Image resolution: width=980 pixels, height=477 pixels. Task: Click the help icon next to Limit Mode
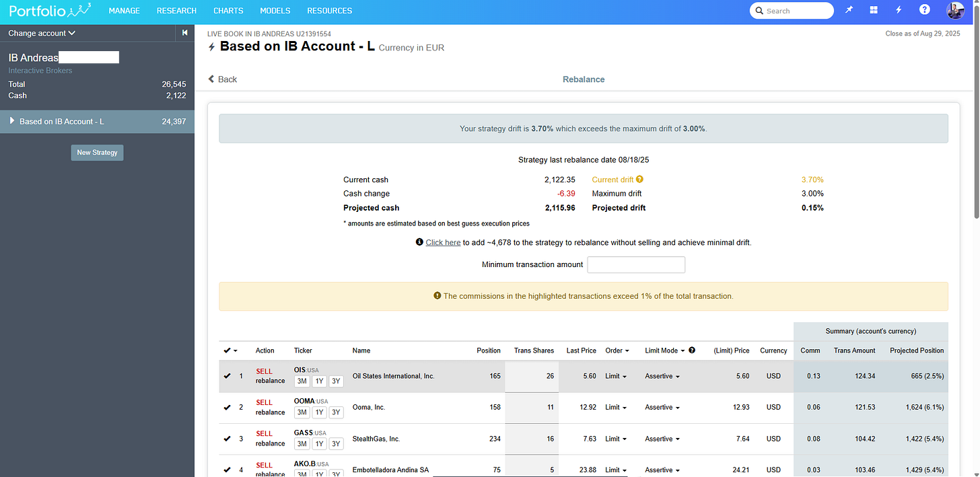[x=693, y=351]
